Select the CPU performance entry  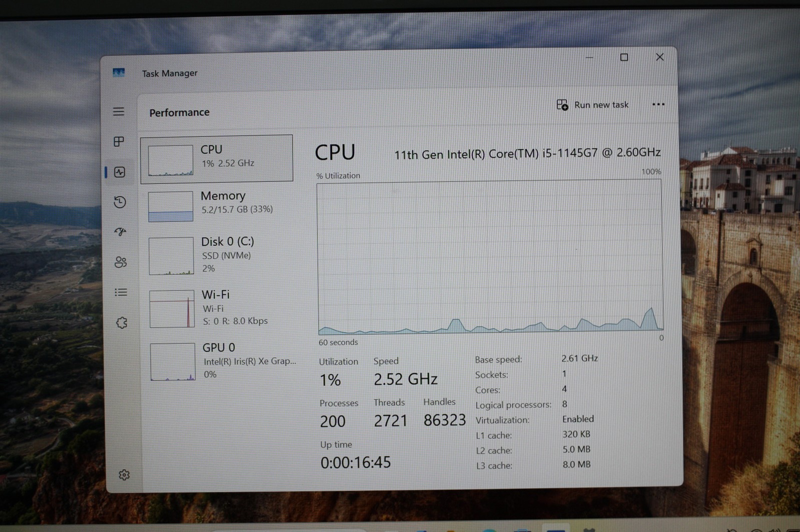pyautogui.click(x=217, y=158)
